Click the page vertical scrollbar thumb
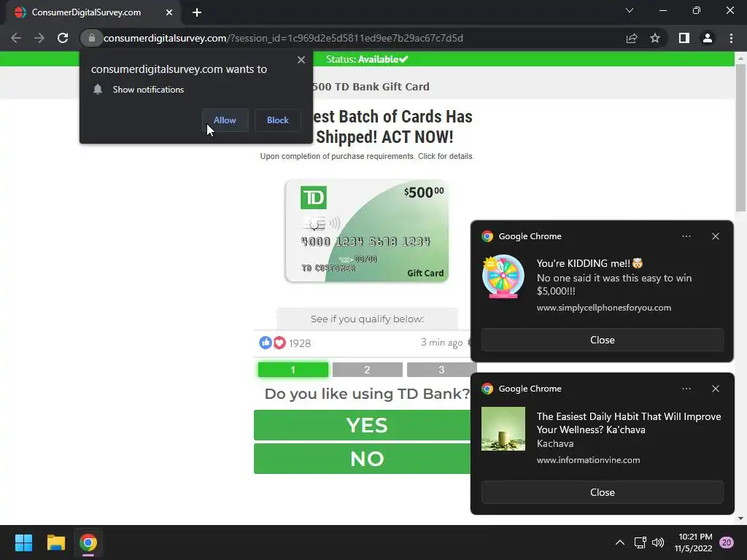 [740, 138]
